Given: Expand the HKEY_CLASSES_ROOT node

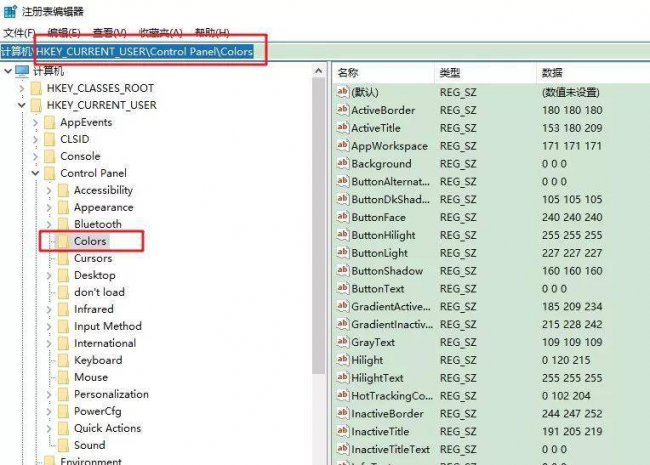Looking at the screenshot, I should 22,88.
